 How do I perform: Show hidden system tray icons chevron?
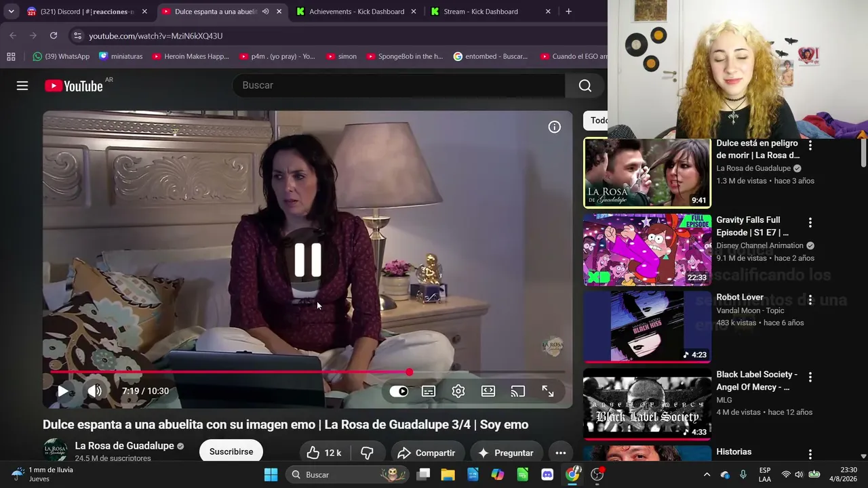[x=707, y=474]
